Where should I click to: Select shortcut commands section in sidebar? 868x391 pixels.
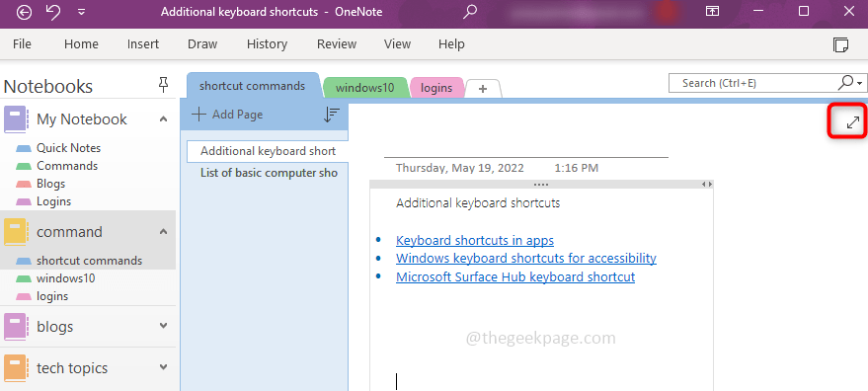88,261
